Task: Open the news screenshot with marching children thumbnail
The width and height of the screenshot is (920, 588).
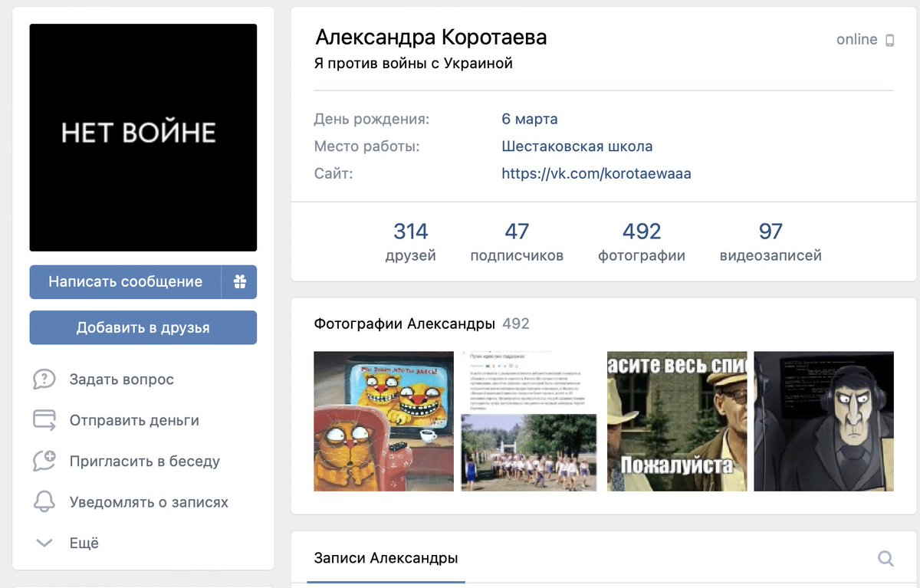Action: [x=531, y=421]
